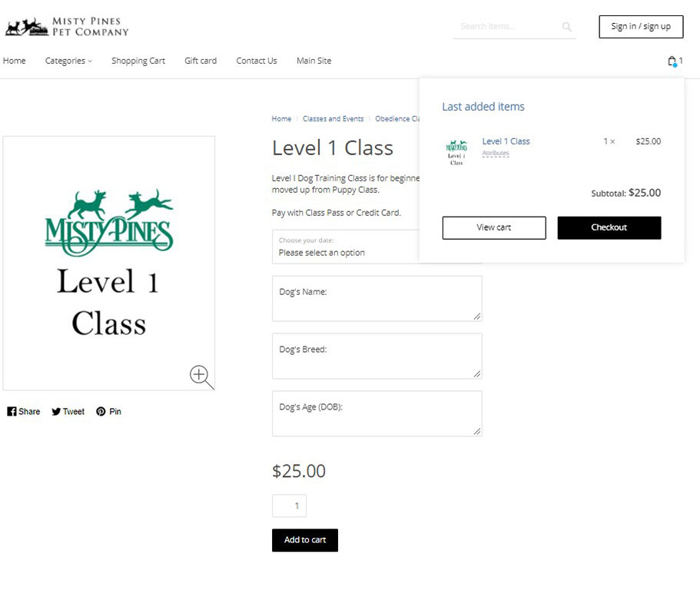The height and width of the screenshot is (597, 700).
Task: Expand the Categories menu
Action: click(x=68, y=61)
